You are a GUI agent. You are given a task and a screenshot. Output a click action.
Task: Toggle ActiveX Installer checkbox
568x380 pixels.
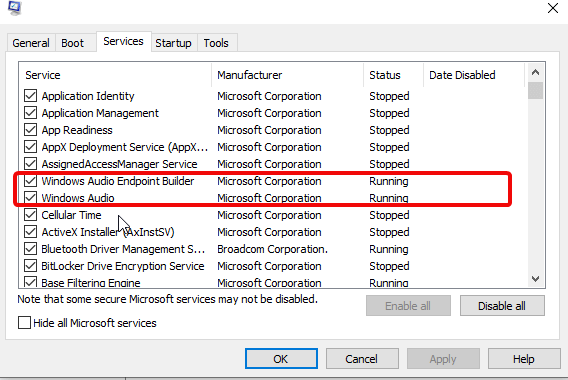30,232
